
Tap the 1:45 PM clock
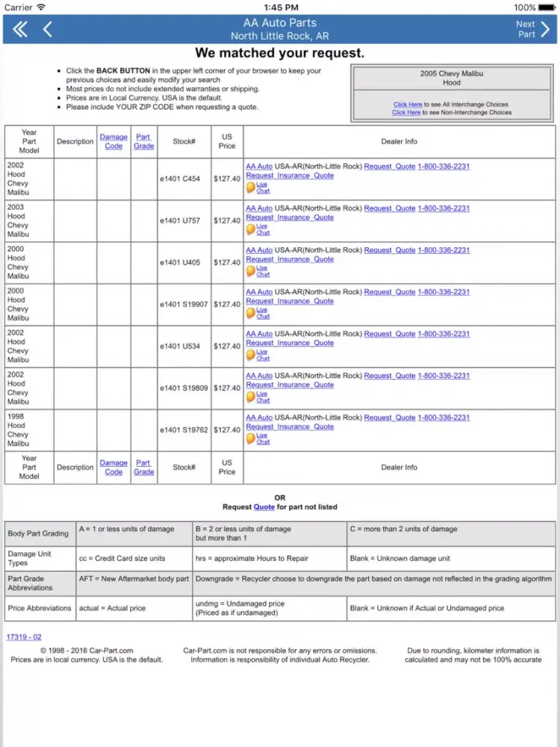pos(281,7)
